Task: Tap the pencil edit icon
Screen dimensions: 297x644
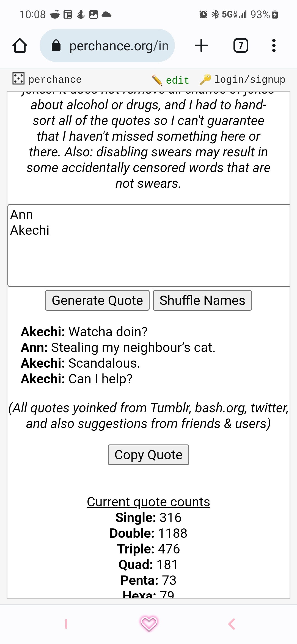Action: coord(157,80)
